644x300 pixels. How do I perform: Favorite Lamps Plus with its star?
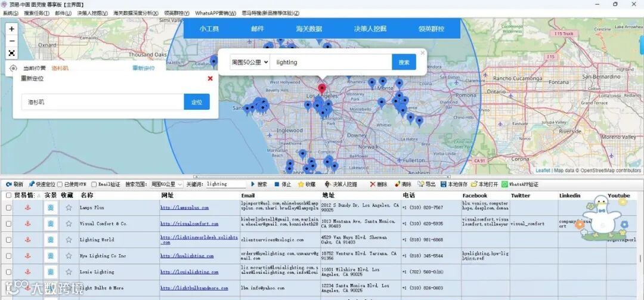(69, 208)
